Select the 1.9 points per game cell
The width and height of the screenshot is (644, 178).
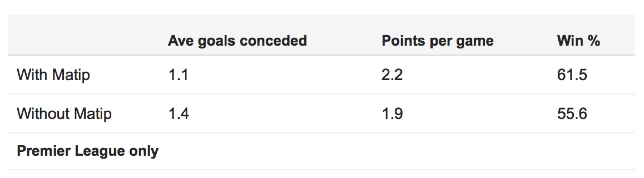pos(392,114)
